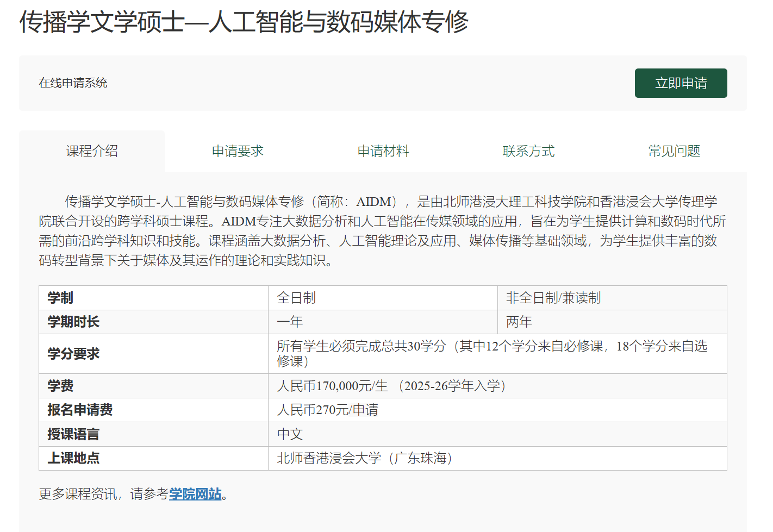Go to the 联系方式 tab

pyautogui.click(x=528, y=151)
